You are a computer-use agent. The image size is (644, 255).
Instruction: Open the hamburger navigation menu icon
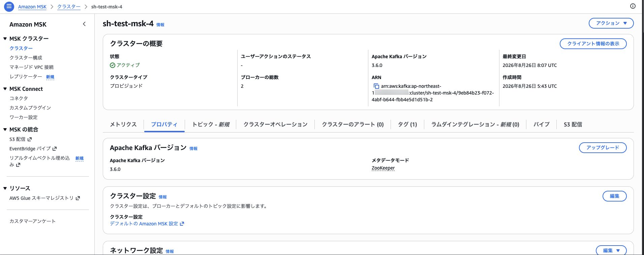click(9, 6)
